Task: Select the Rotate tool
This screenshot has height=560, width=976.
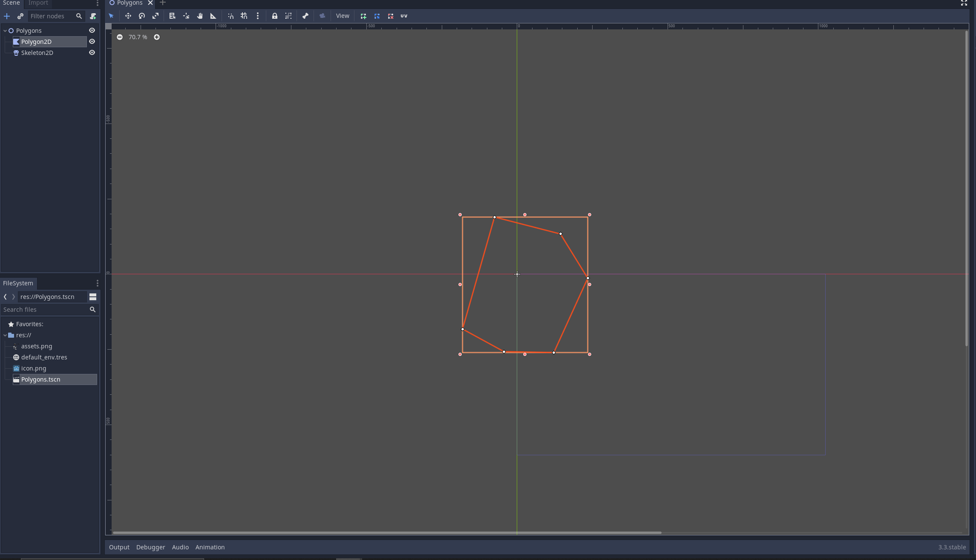Action: (142, 16)
